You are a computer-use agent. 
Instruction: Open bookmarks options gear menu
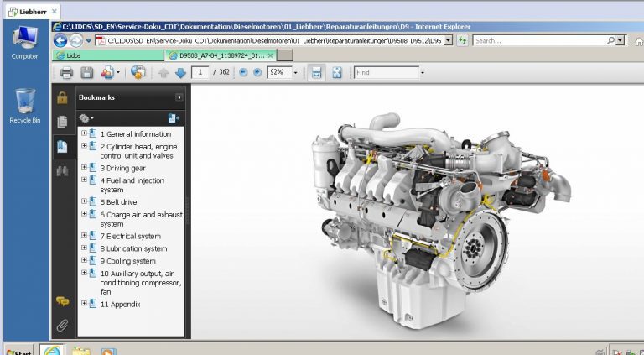pos(86,118)
